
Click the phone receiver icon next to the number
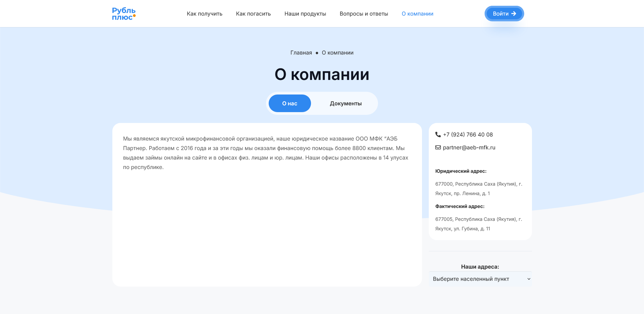click(438, 134)
